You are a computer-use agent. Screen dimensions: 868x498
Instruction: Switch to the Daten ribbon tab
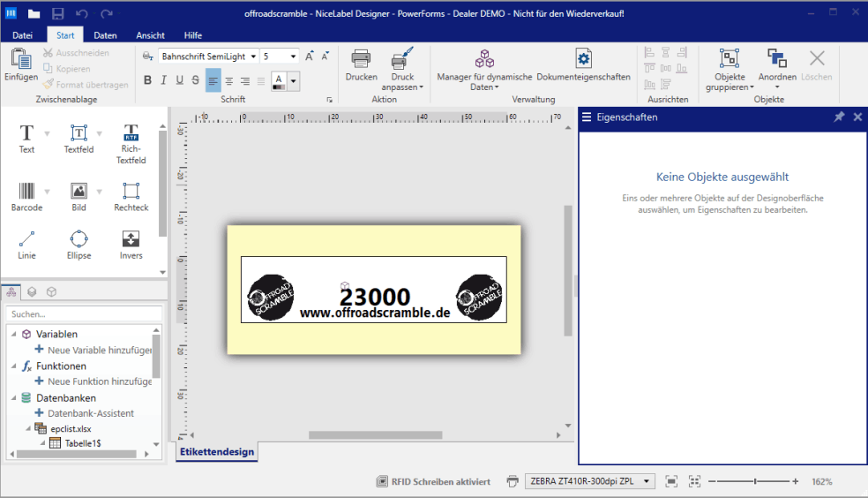[105, 35]
